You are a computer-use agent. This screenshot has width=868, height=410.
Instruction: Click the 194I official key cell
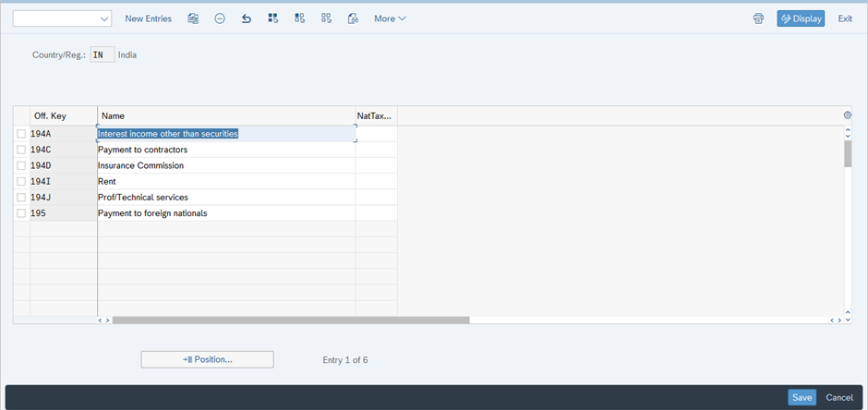point(63,182)
